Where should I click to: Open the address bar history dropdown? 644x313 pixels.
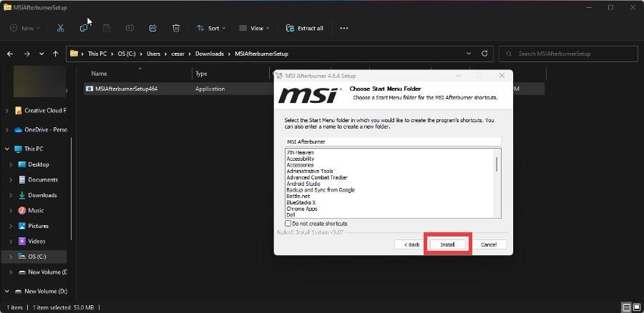pyautogui.click(x=469, y=54)
